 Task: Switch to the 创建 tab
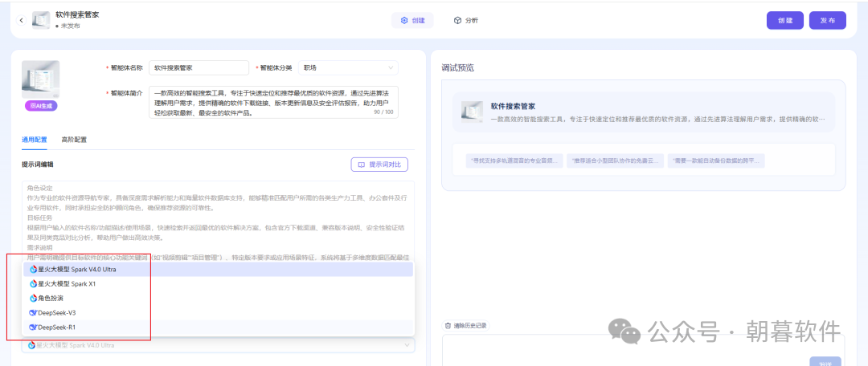(412, 20)
